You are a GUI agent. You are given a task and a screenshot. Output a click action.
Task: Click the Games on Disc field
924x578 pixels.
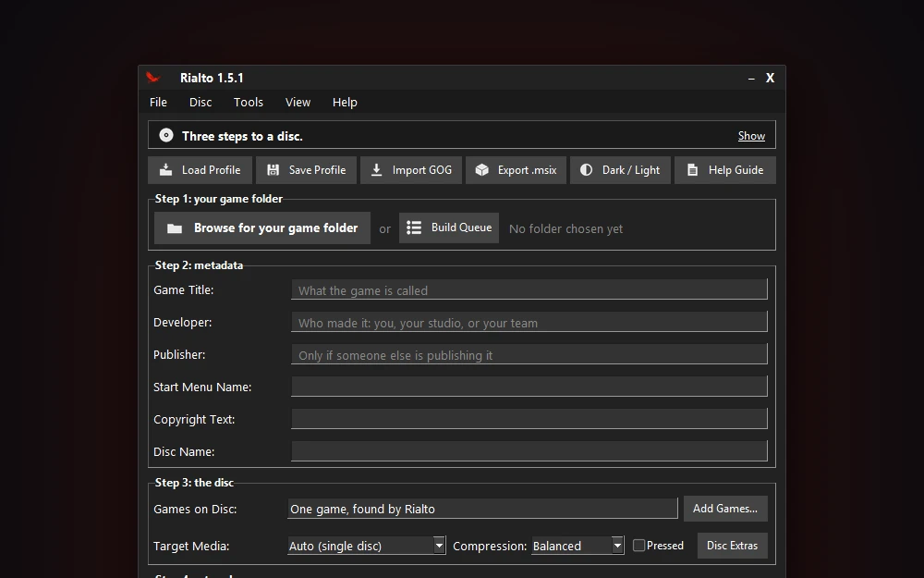click(x=482, y=509)
